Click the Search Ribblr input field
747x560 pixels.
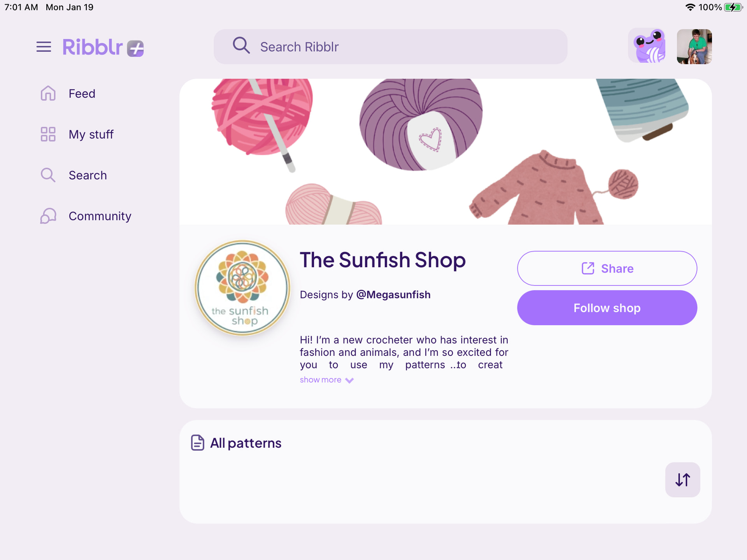point(390,47)
